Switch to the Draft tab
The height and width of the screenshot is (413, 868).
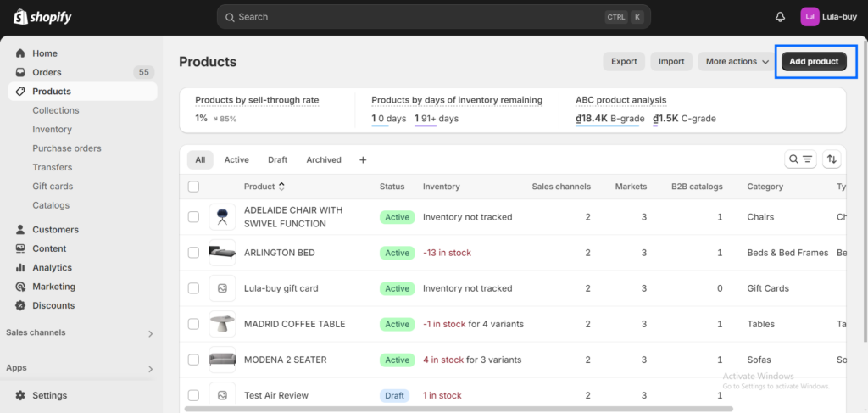(277, 160)
